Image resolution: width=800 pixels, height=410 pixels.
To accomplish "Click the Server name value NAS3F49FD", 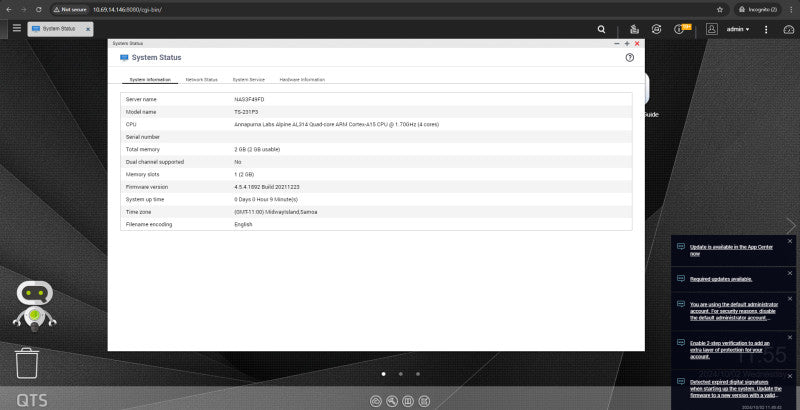I will 249,99.
